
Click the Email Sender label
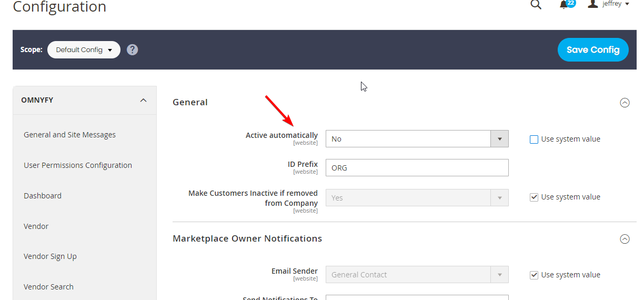point(295,271)
